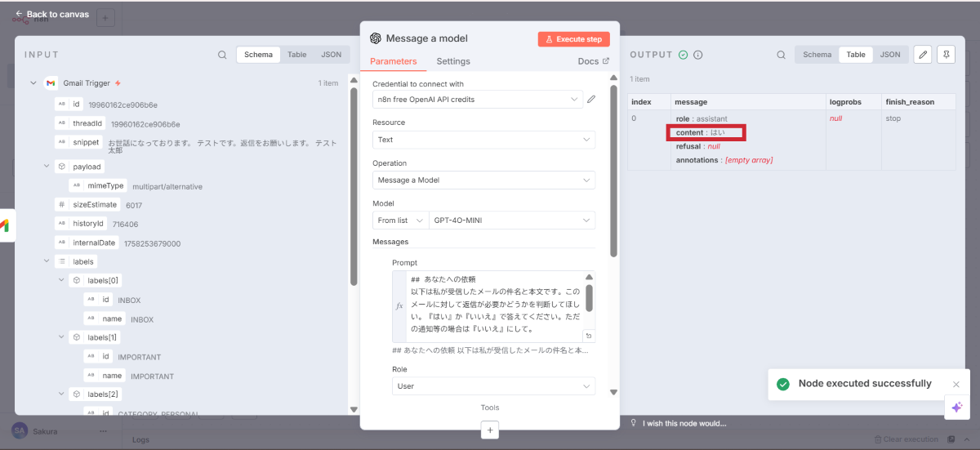The height and width of the screenshot is (450, 980).
Task: Click the pencil edit output icon
Action: [x=922, y=55]
